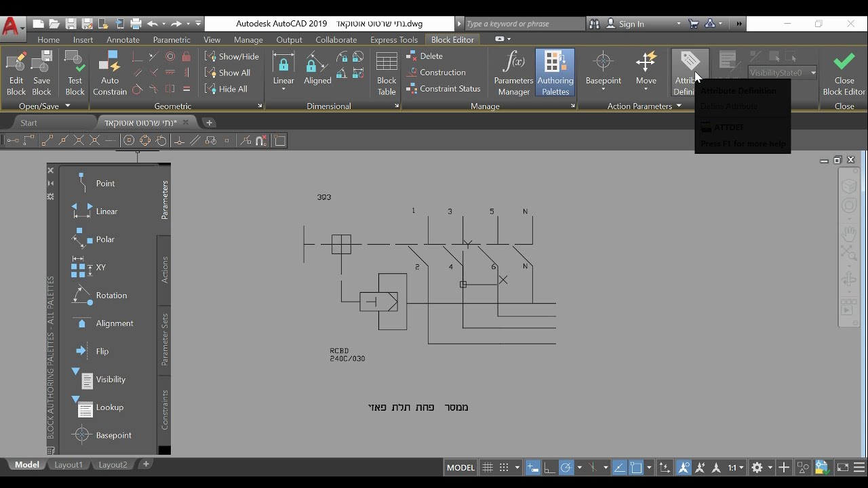Click the Snap to Parallel icon
Viewport: 868px width, 488px height.
(195, 140)
